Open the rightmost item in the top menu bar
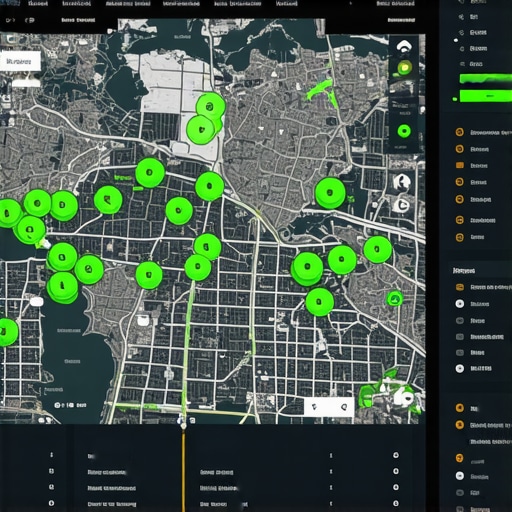The image size is (512, 512). (x=395, y=4)
